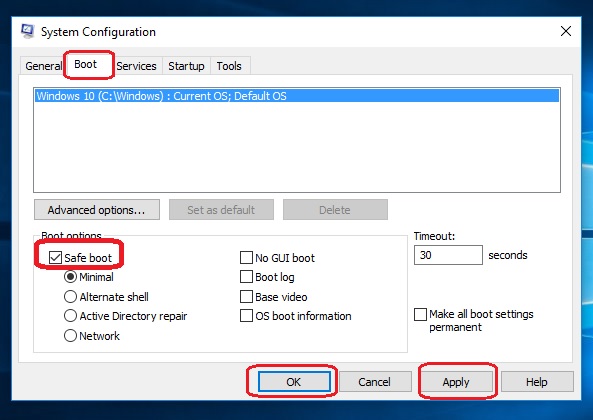This screenshot has height=420, width=593.
Task: Choose the Network safe boot option
Action: click(70, 336)
